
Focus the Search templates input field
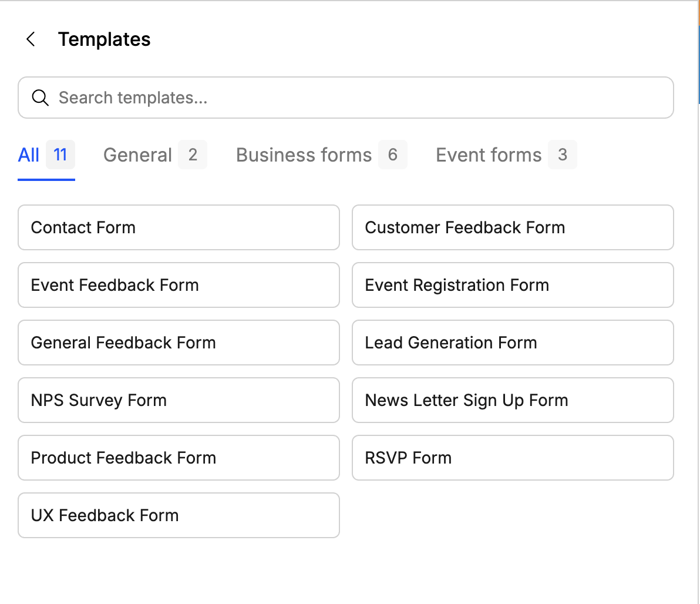[x=352, y=98]
